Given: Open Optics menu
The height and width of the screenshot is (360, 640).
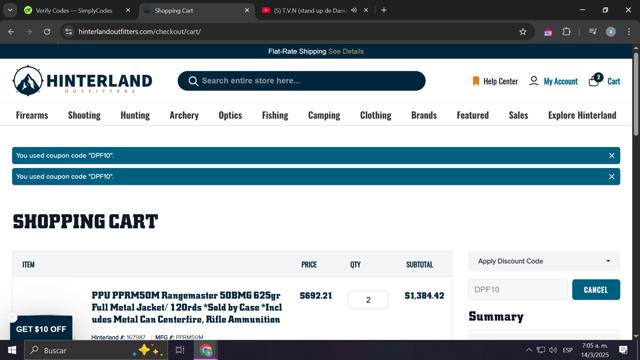Looking at the screenshot, I should point(230,115).
